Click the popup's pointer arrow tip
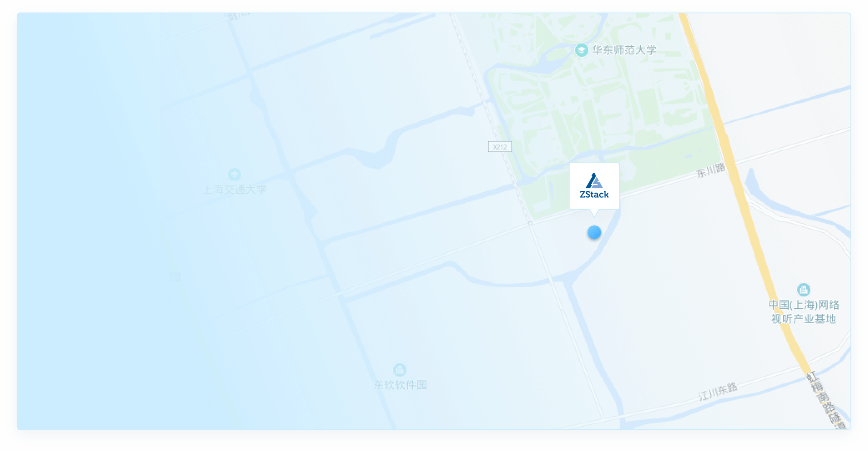The height and width of the screenshot is (451, 868). pyautogui.click(x=594, y=215)
